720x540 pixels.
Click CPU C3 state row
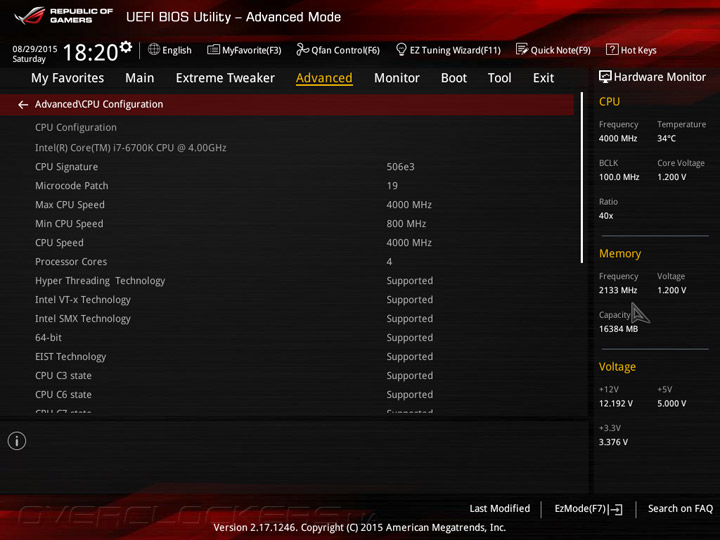coord(287,376)
